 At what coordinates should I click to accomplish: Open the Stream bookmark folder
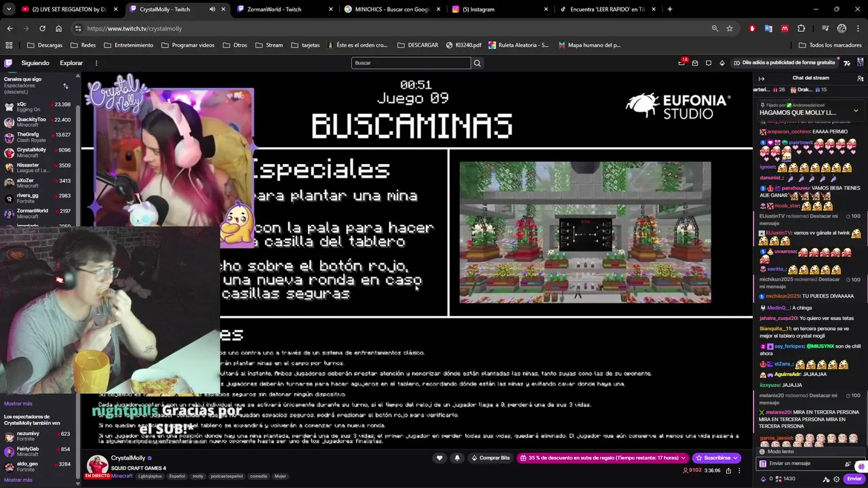coord(269,45)
